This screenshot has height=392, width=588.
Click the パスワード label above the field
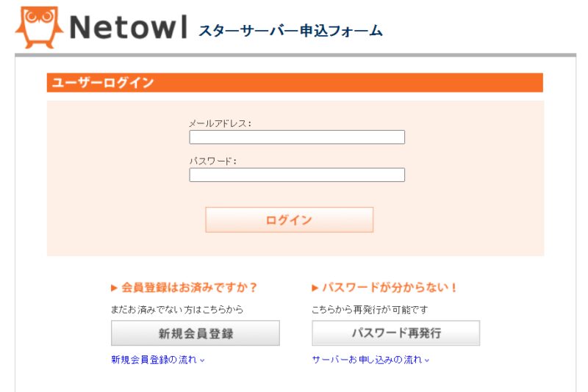click(x=212, y=161)
